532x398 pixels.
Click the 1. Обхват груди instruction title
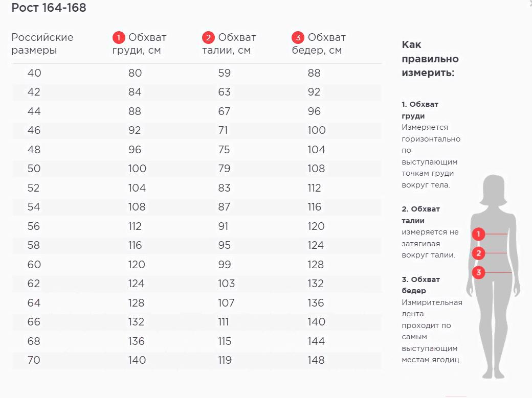click(420, 110)
